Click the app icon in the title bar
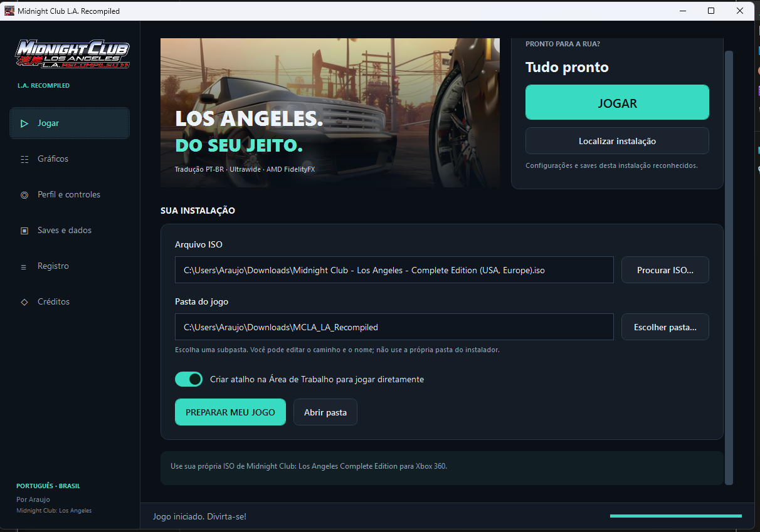760x532 pixels. [x=9, y=11]
